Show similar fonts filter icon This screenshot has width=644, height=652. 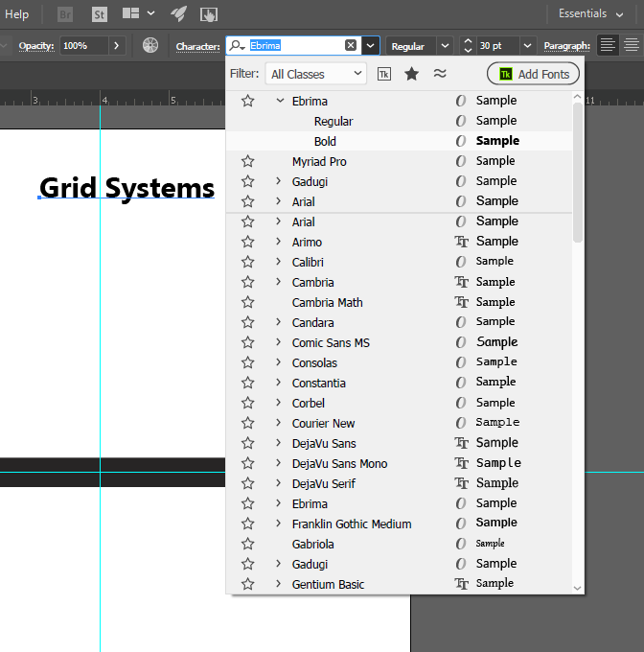[440, 74]
